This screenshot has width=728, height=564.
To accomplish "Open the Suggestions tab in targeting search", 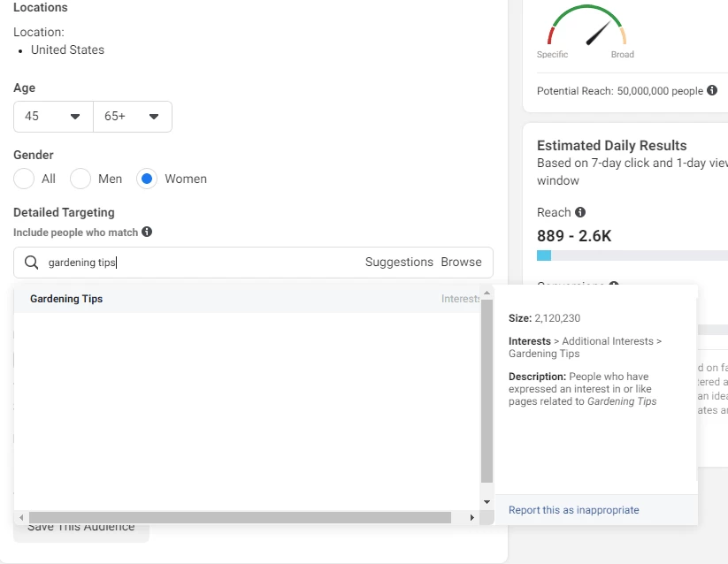I will (399, 263).
